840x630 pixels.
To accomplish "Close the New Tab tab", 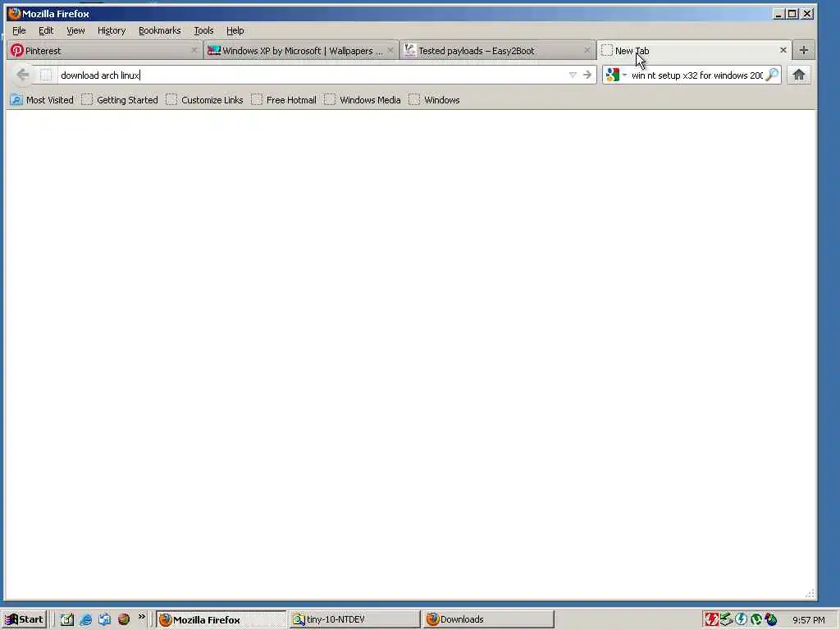I will [783, 50].
